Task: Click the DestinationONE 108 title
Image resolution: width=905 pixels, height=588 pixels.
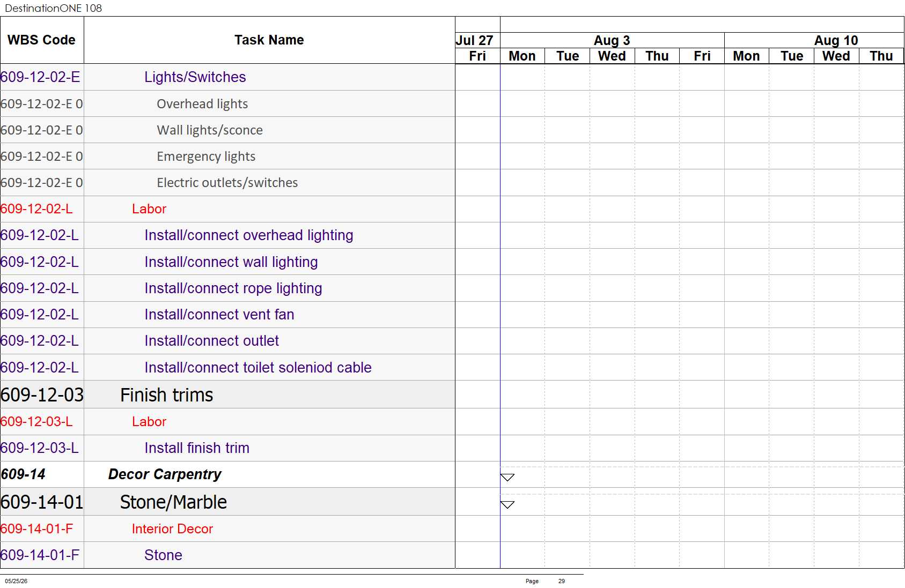Action: (53, 8)
